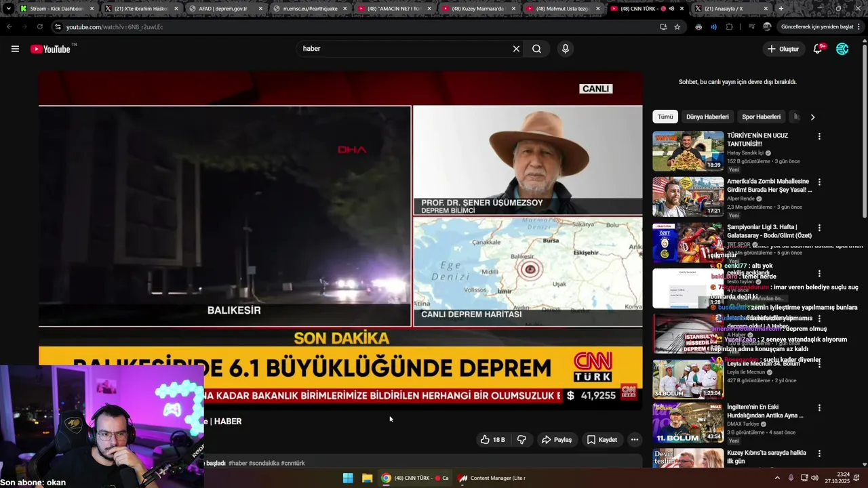Close the Kick Dashboard browser tab
Image resolution: width=868 pixels, height=488 pixels.
92,9
